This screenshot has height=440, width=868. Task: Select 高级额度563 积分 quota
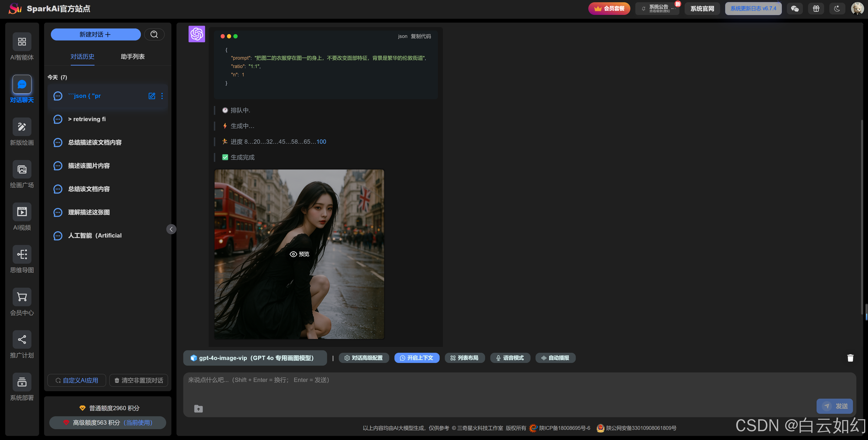pos(108,422)
